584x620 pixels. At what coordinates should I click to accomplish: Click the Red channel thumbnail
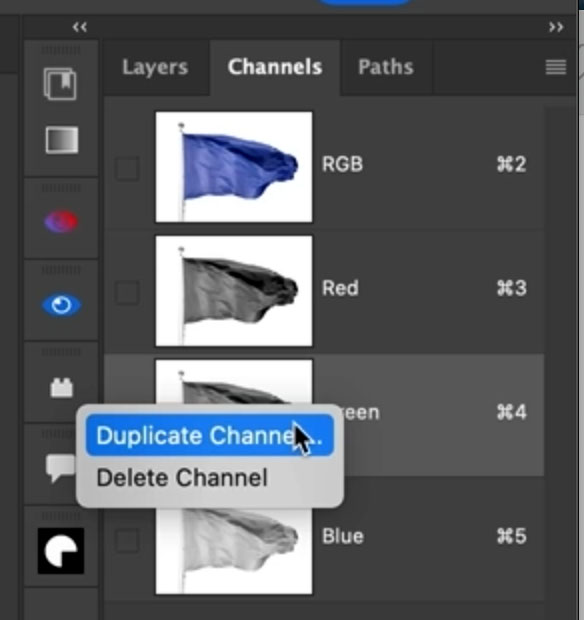(234, 291)
